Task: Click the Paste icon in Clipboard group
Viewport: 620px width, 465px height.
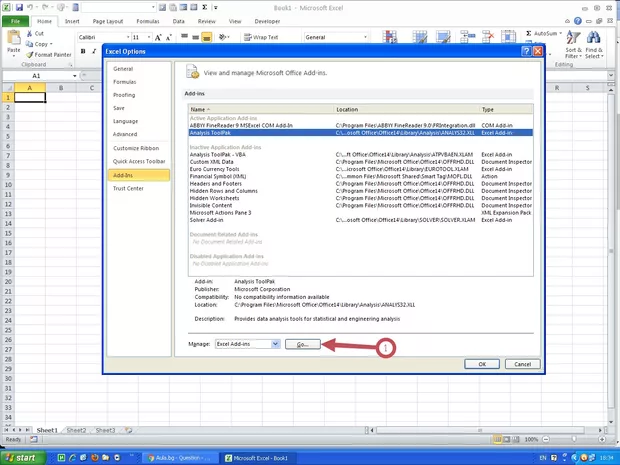Action: tap(13, 39)
